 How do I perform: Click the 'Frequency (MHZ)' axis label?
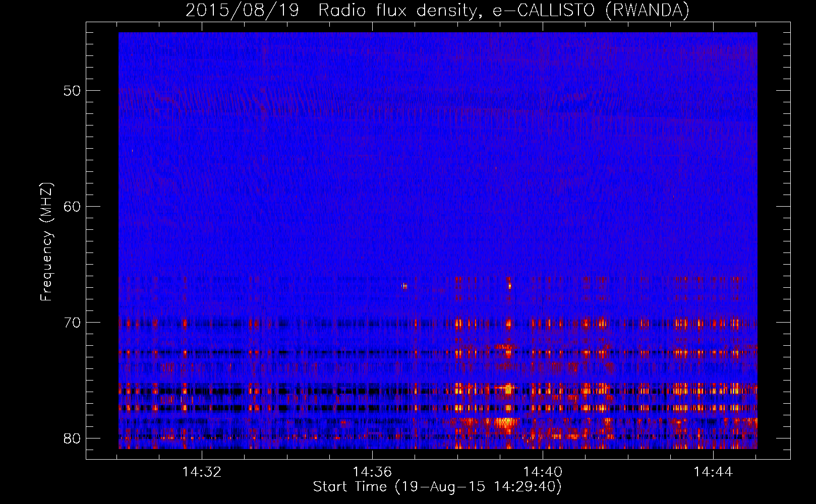coord(46,241)
